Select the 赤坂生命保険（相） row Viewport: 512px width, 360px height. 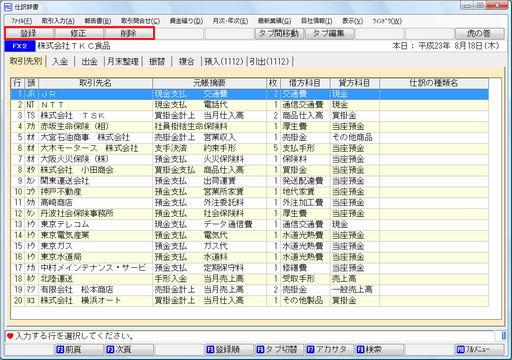(x=250, y=126)
